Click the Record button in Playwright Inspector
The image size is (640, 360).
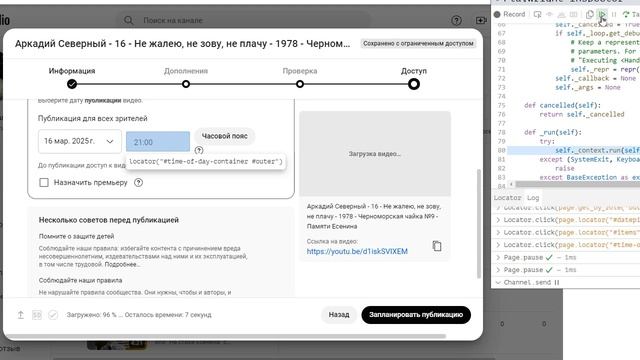(x=509, y=14)
